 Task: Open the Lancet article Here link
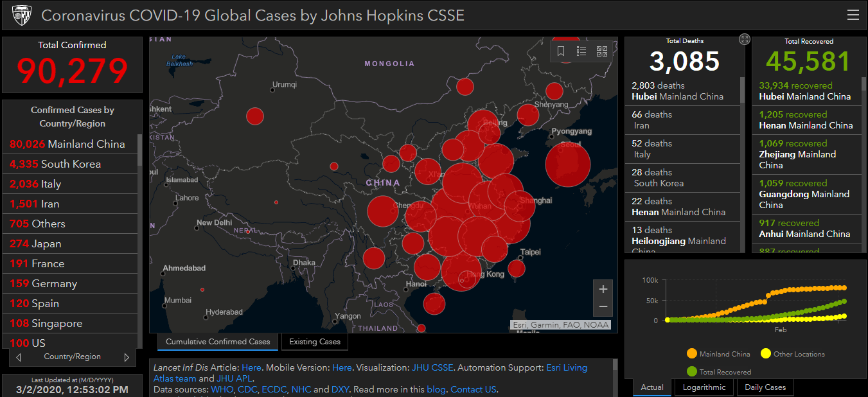252,368
